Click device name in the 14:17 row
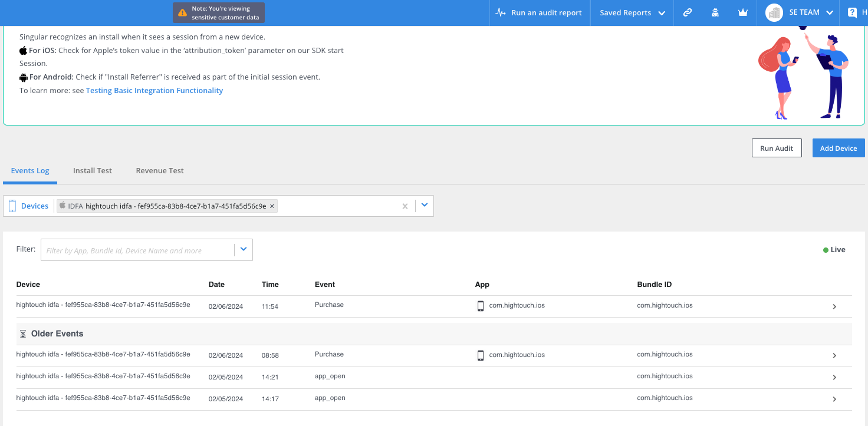The image size is (868, 426). pos(103,398)
